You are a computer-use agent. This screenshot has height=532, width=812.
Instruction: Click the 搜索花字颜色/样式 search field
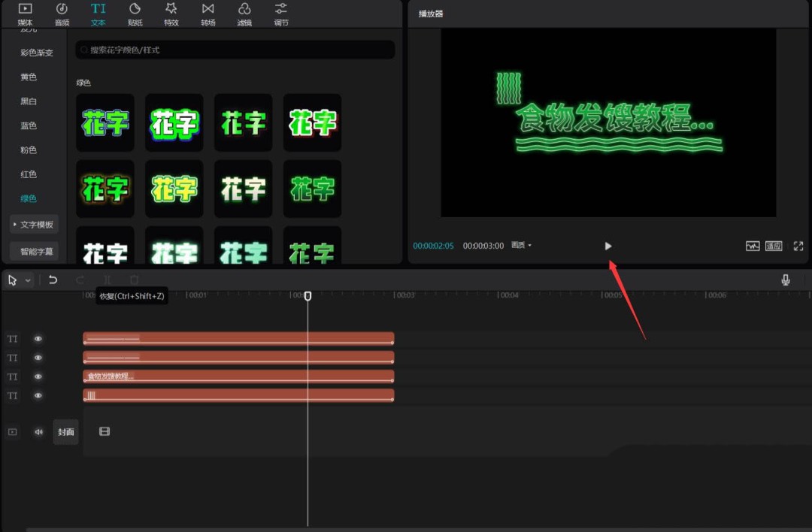(x=235, y=50)
